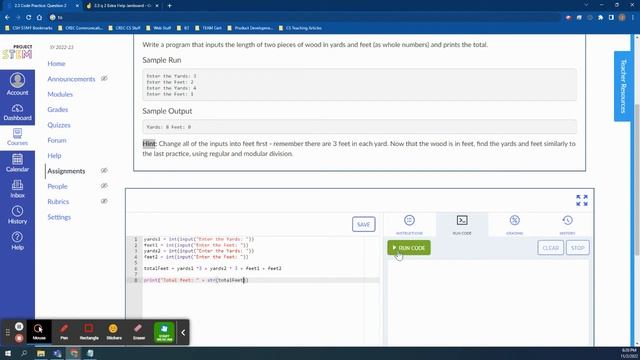This screenshot has height=360, width=640.
Task: Switch to the Run Code tab
Action: [462, 224]
